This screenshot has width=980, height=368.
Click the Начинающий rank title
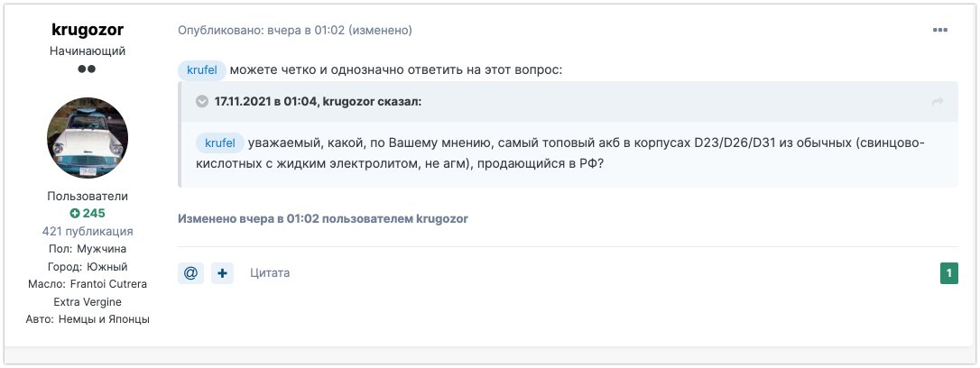(x=88, y=51)
